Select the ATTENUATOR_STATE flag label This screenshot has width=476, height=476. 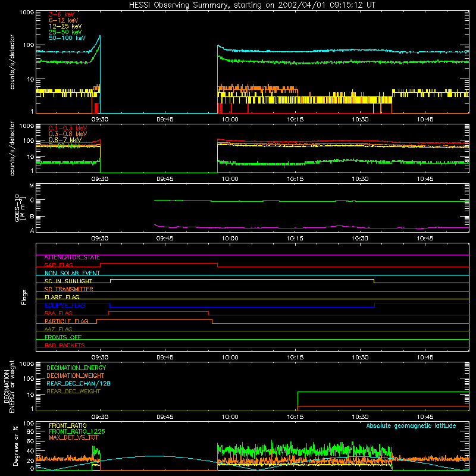pos(72,258)
